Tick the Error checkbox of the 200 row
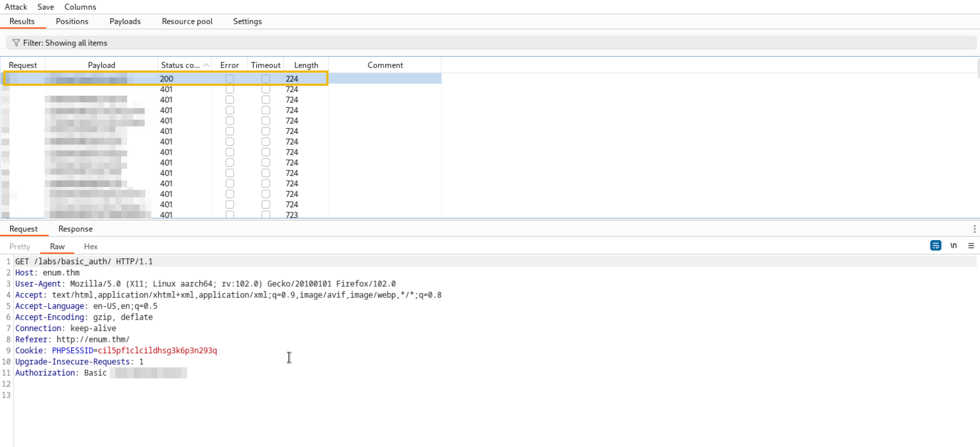Image resolution: width=980 pixels, height=447 pixels. tap(229, 79)
